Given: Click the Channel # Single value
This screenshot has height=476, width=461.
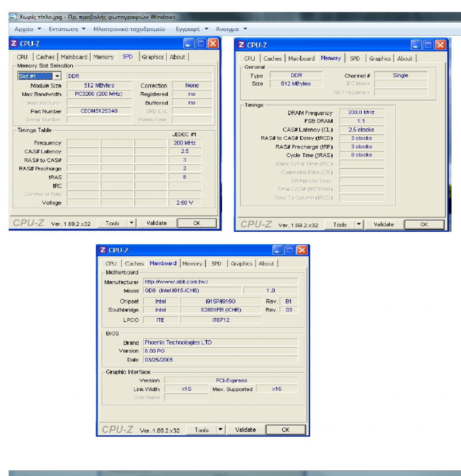Looking at the screenshot, I should coord(401,75).
